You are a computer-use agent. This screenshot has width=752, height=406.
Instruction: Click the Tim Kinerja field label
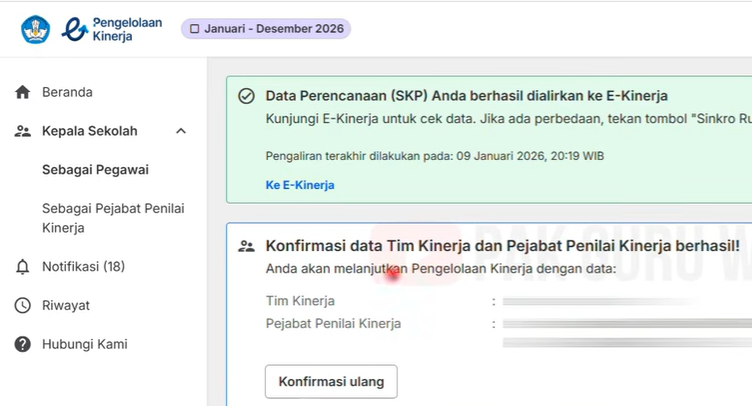pos(300,301)
